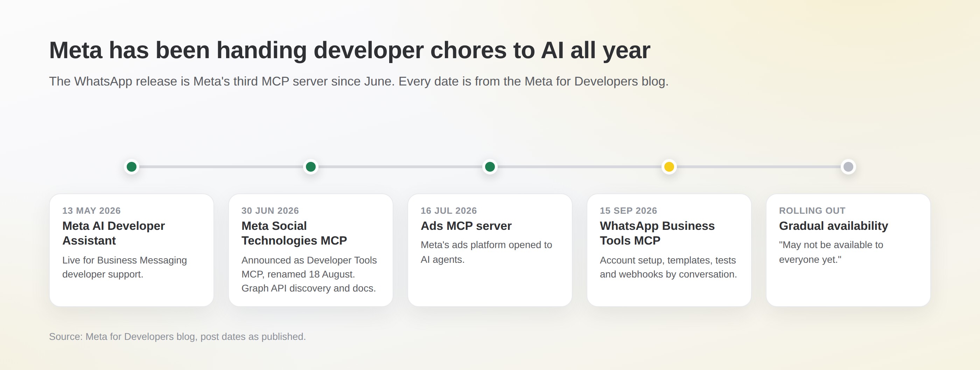Click the green timeline dot above 16 Jul 2026
980x370 pixels.
point(490,167)
